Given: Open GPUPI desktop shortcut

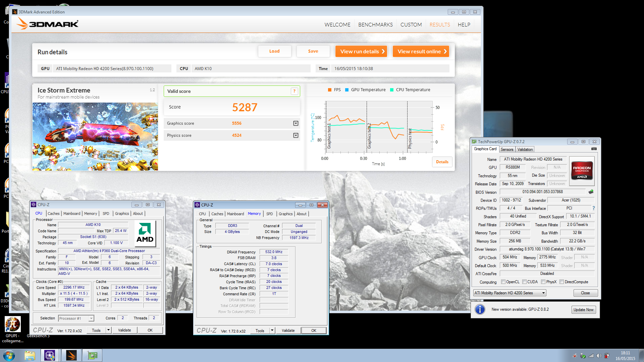Looking at the screenshot, I should (x=13, y=329).
